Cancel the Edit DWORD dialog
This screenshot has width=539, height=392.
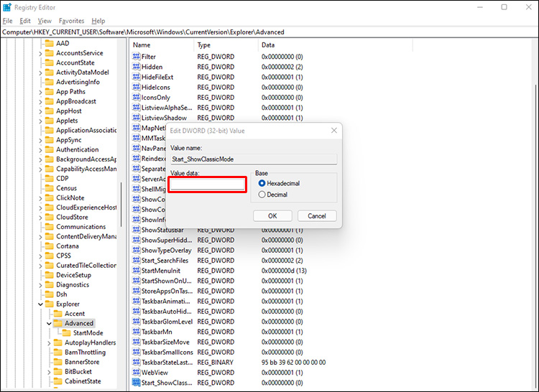click(317, 216)
